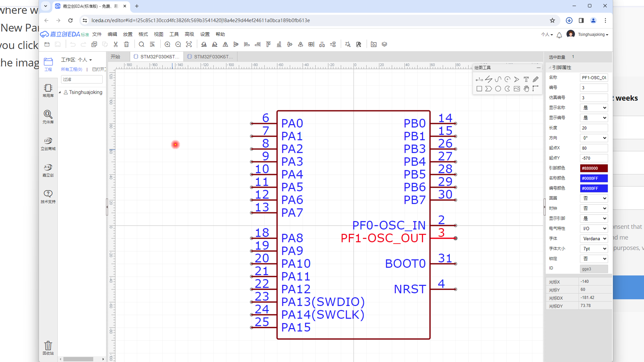Open the 显示引脚 dropdown
This screenshot has width=644, height=362.
click(594, 219)
